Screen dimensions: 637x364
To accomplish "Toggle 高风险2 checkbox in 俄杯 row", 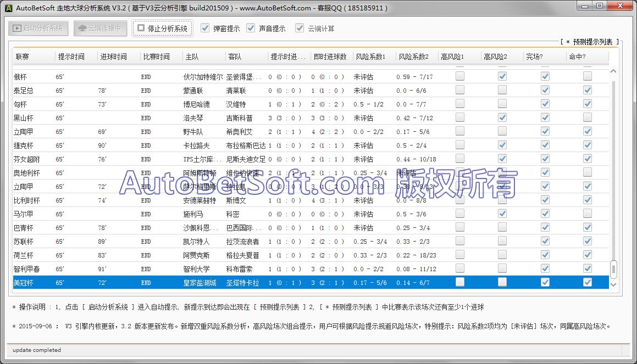I will (x=502, y=76).
